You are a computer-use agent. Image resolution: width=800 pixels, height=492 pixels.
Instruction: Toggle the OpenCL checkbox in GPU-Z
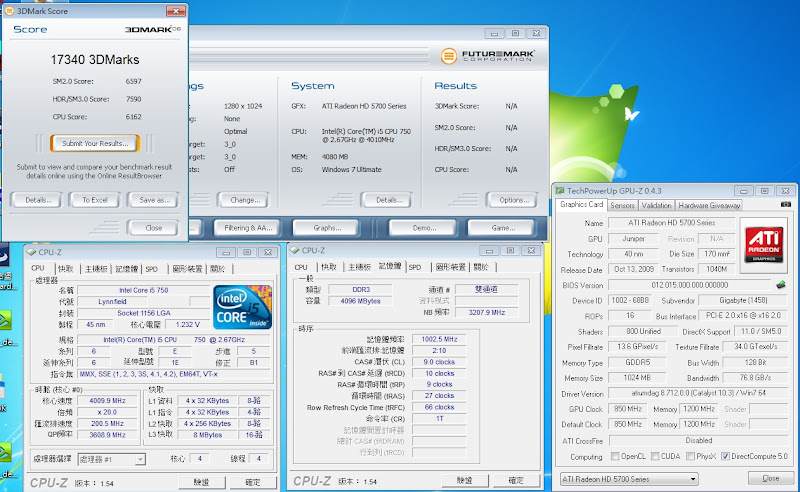615,456
